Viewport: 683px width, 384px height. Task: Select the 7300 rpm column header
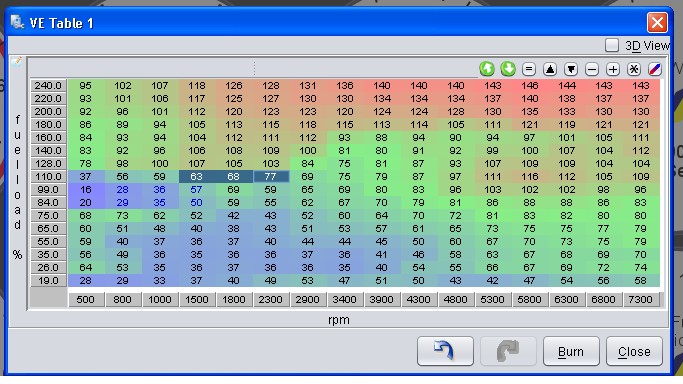click(x=640, y=300)
